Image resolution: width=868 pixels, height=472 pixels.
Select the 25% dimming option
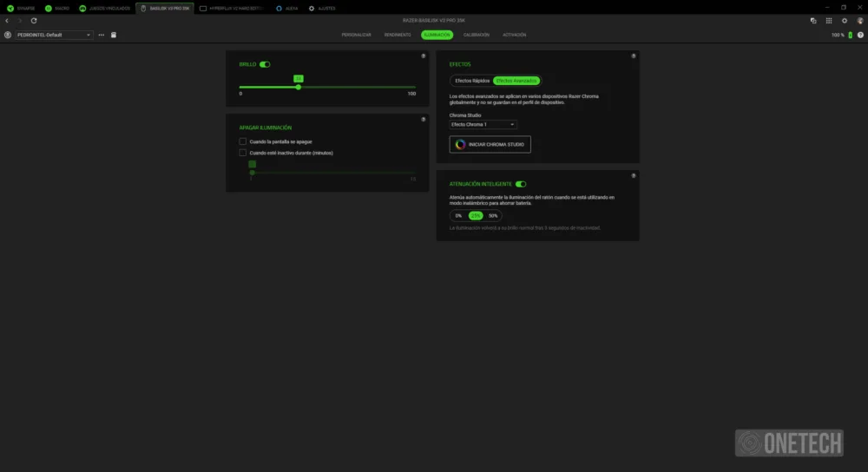click(476, 216)
